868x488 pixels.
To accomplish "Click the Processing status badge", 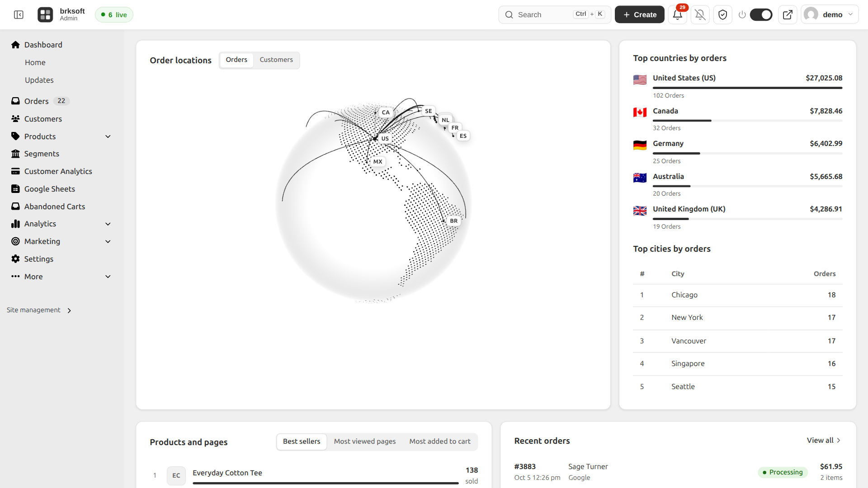I will (x=783, y=472).
